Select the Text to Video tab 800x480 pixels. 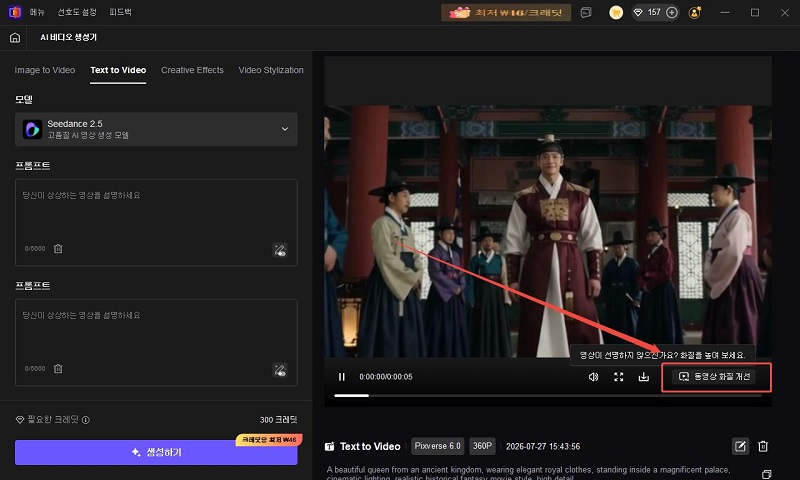118,70
